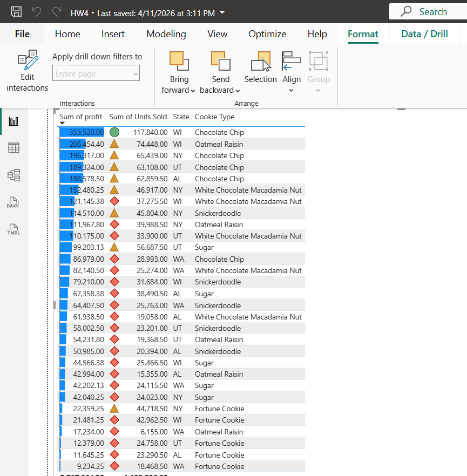The image size is (467, 476).
Task: Sort by Cookie Type column header
Action: point(215,117)
